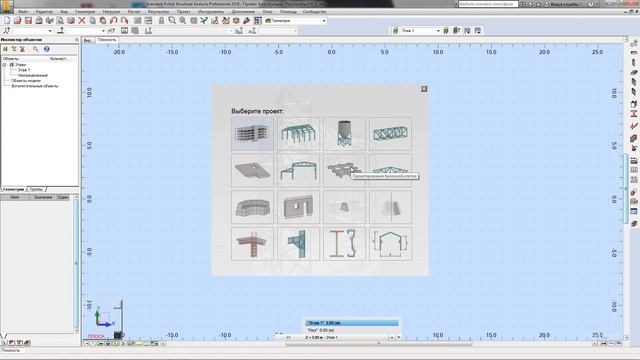The height and width of the screenshot is (360, 640).
Task: Click the Redo arrow icon
Action: click(124, 20)
